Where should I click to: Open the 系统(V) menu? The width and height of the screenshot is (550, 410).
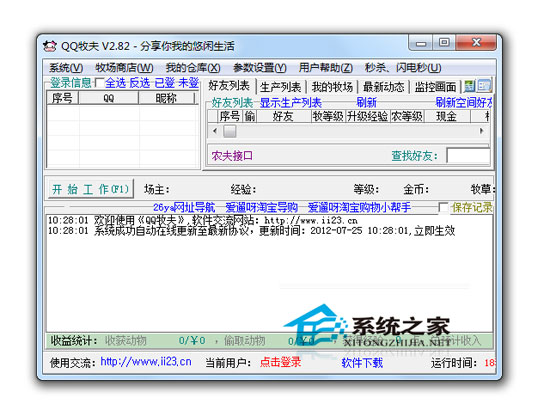point(66,68)
